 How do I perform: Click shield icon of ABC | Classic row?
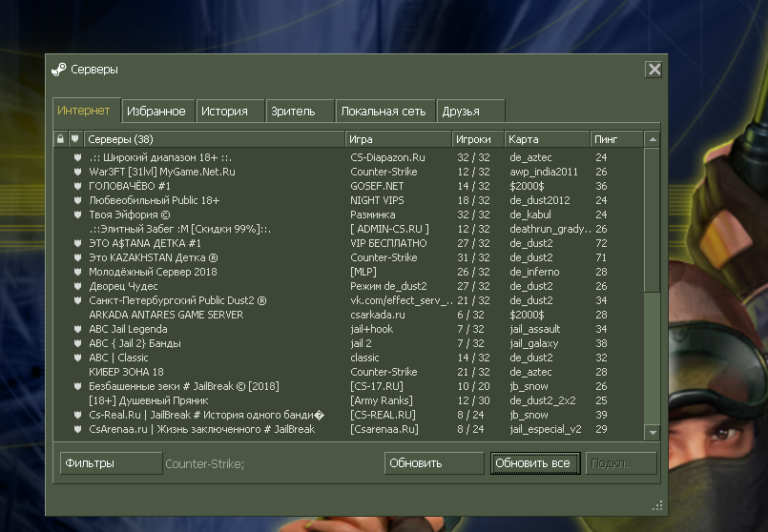click(77, 358)
